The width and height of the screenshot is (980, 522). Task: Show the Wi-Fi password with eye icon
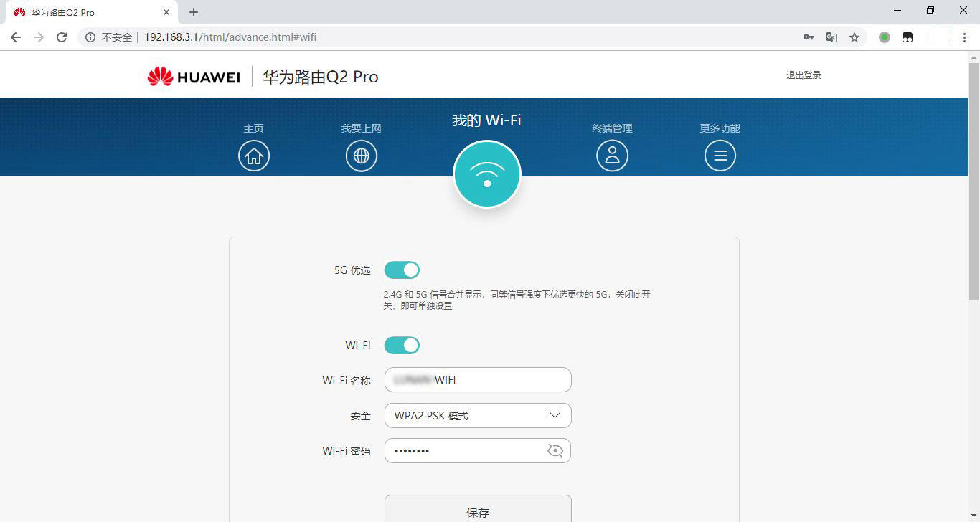[x=555, y=451]
